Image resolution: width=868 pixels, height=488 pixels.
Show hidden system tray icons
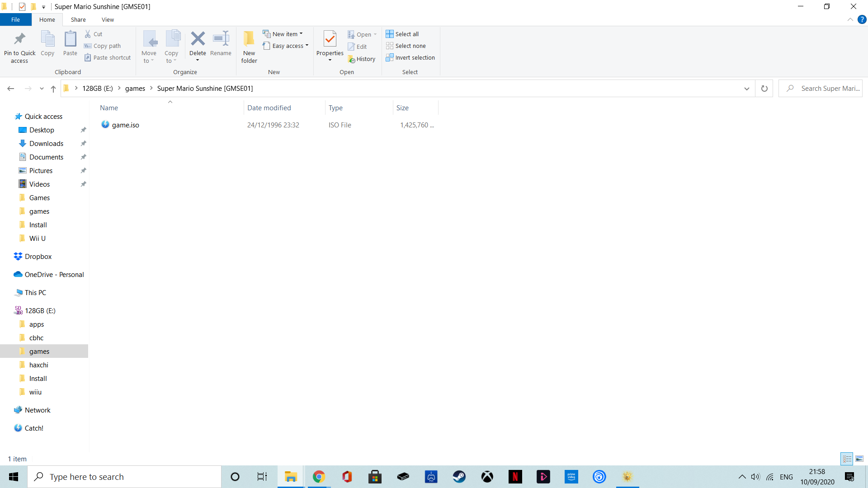point(742,477)
